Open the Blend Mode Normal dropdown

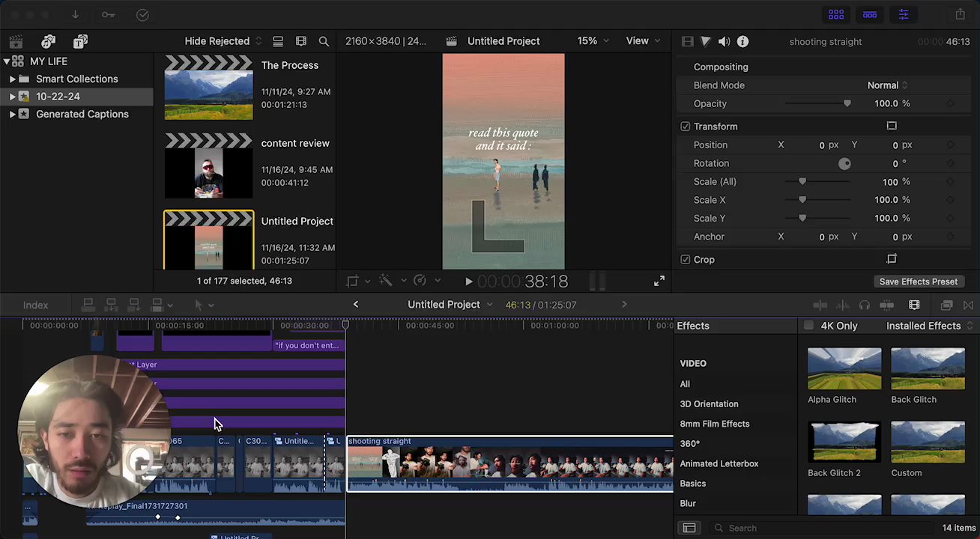[888, 85]
